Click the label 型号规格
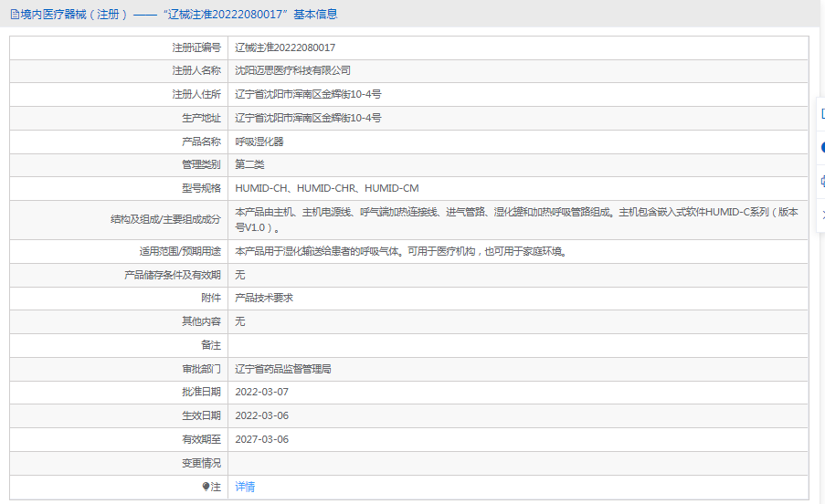Screen dimensions: 825x504 coord(202,188)
